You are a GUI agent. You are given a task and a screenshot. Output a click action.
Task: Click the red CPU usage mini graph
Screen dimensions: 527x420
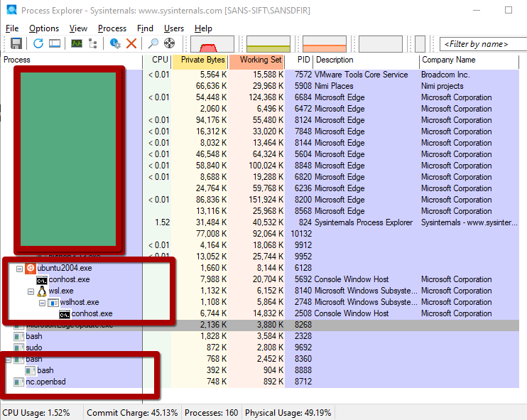[212, 44]
